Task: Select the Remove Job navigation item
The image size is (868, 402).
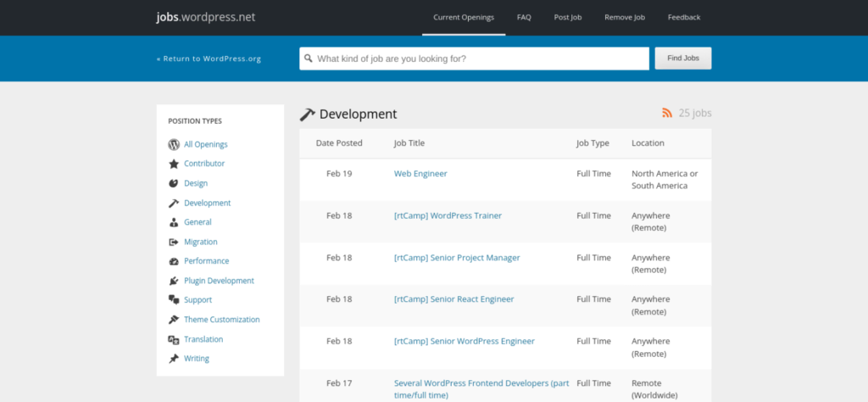Action: pos(625,17)
